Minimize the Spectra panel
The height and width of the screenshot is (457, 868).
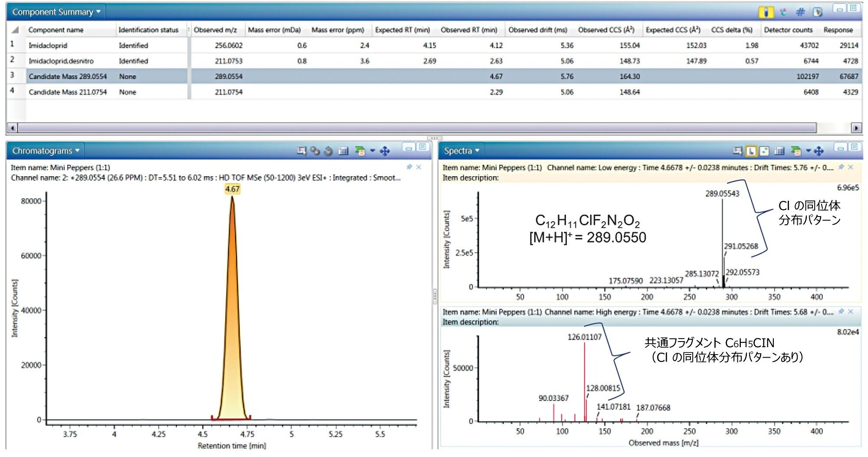pyautogui.click(x=841, y=148)
